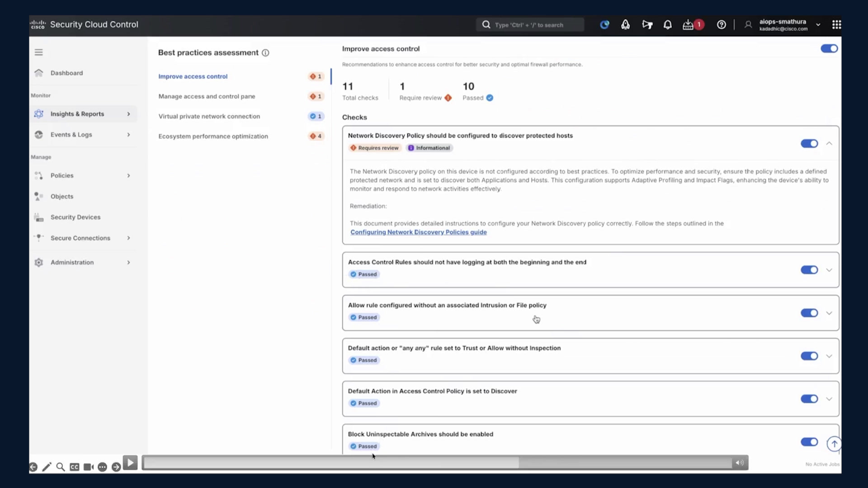Click the video progress bar to seek
The image size is (868, 488).
[437, 463]
